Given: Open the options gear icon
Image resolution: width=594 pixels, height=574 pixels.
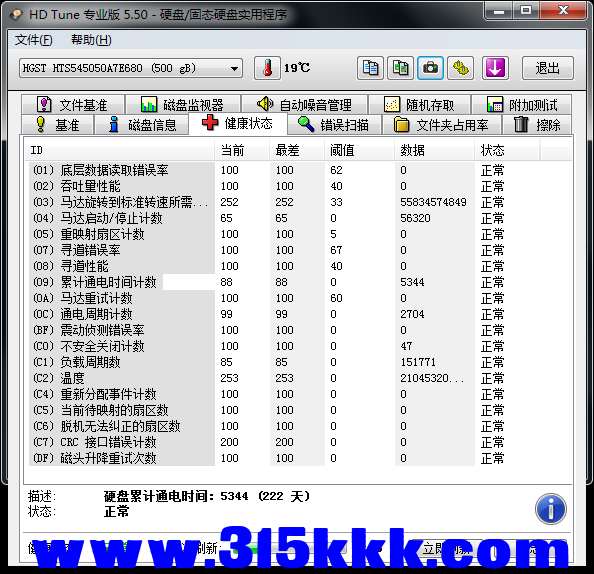Looking at the screenshot, I should (x=461, y=68).
